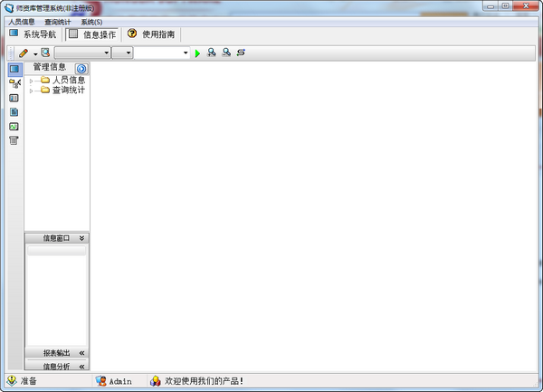Click the welcome message status icon

[155, 381]
